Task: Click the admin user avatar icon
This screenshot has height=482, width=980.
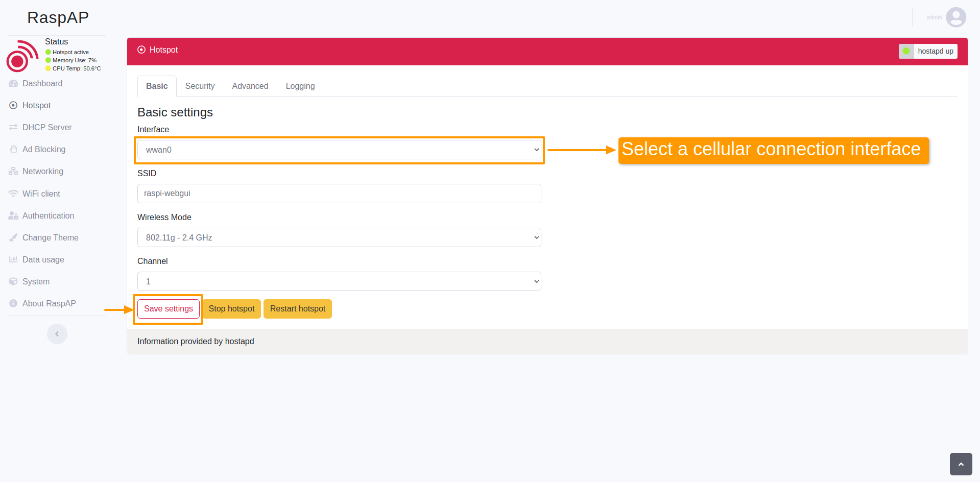Action: (956, 17)
